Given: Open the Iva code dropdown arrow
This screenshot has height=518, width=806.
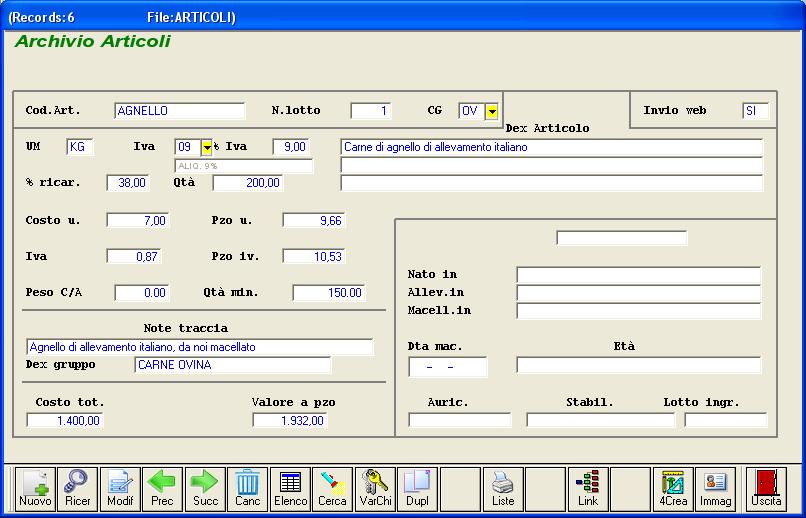Looking at the screenshot, I should coord(207,147).
